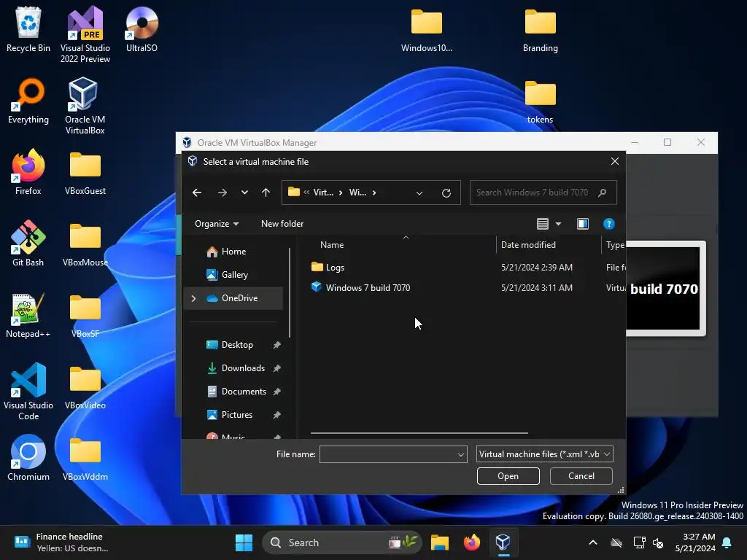Viewport: 747px width, 560px height.
Task: Select the VBoxGuest desktop folder
Action: click(85, 172)
